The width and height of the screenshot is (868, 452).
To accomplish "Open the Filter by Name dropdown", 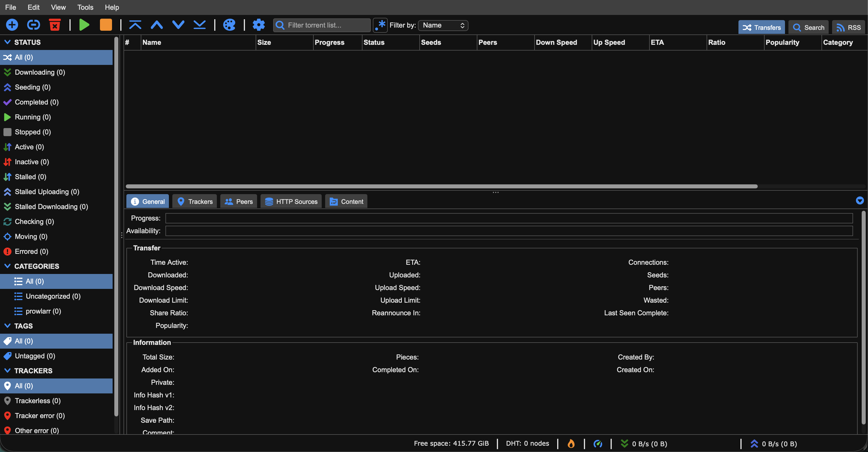I will 443,25.
